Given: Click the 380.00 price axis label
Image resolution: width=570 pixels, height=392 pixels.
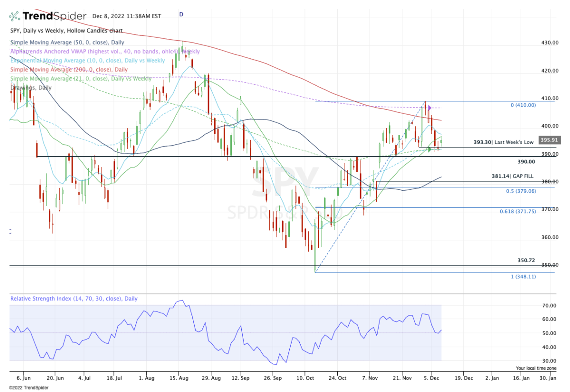Looking at the screenshot, I should pos(549,182).
